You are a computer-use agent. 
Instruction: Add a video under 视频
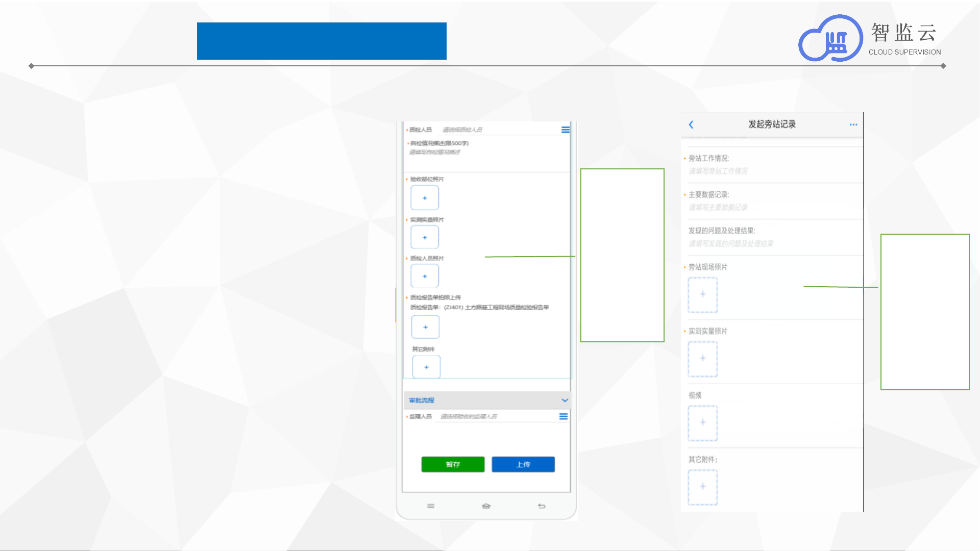[702, 422]
